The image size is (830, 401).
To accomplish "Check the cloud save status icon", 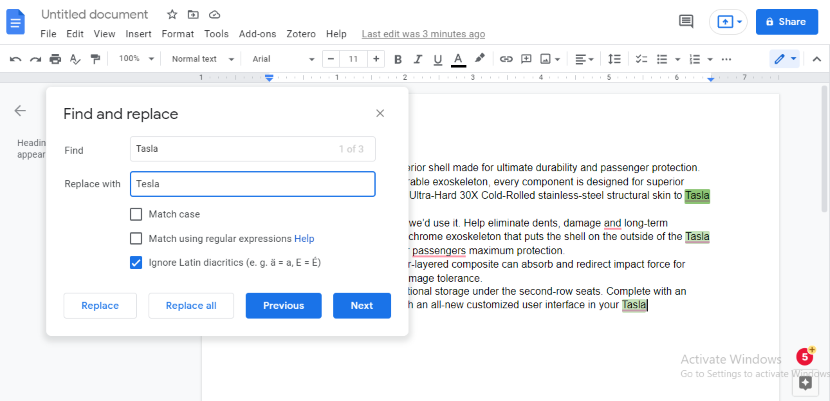I will [214, 14].
